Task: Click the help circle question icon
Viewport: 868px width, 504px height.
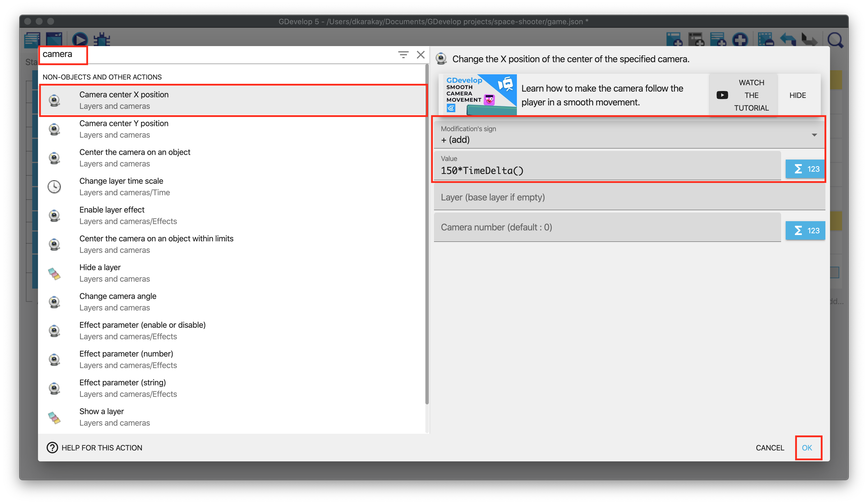Action: 52,448
